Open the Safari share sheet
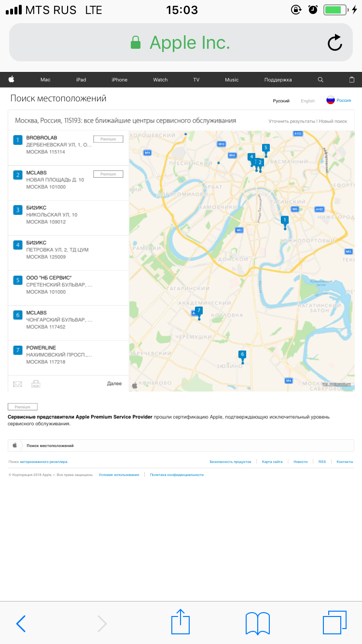Image resolution: width=362 pixels, height=644 pixels. pyautogui.click(x=181, y=622)
